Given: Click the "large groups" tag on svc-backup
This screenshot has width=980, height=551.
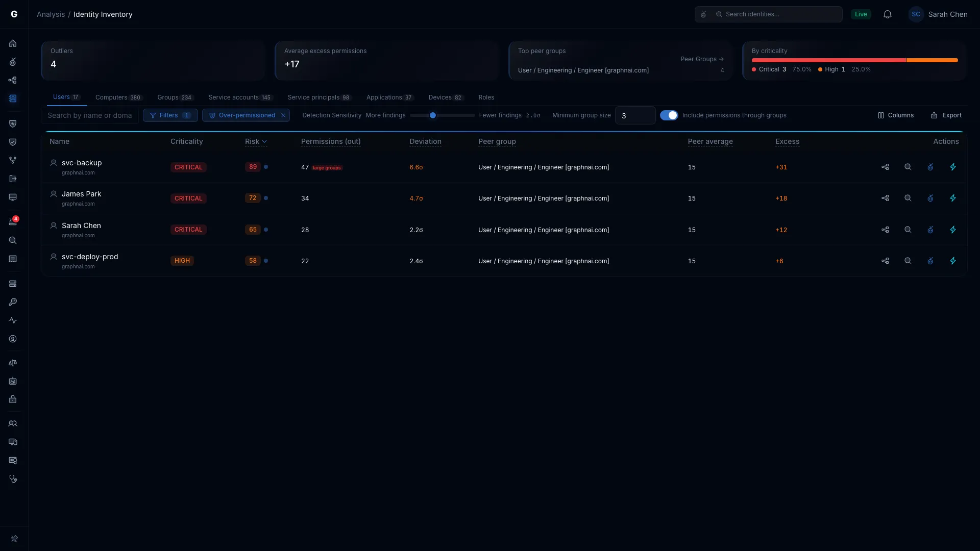Looking at the screenshot, I should click(x=327, y=168).
